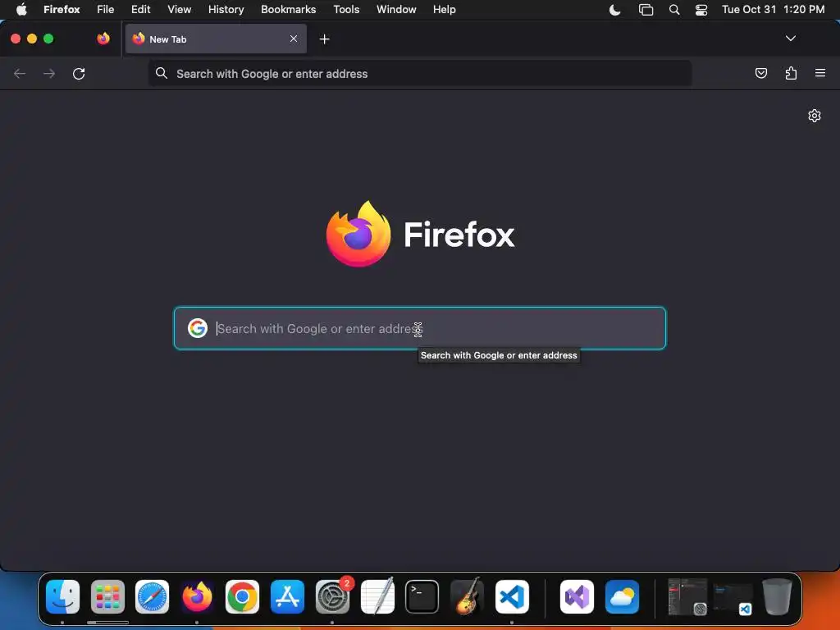Viewport: 840px width, 630px height.
Task: Launch Google Chrome from the dock
Action: click(242, 596)
